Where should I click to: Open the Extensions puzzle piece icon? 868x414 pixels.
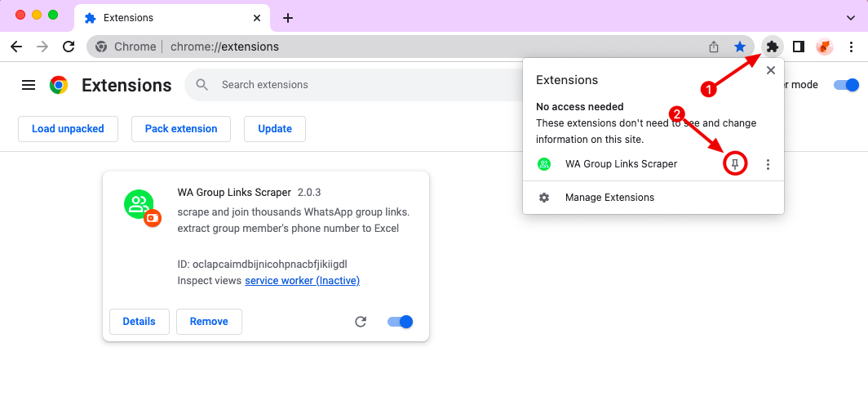(x=773, y=47)
